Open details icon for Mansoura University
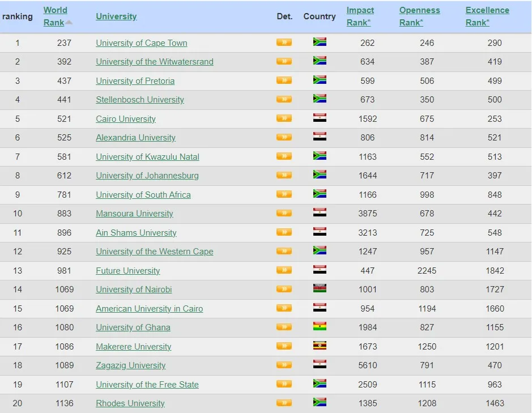This screenshot has height=413, width=532. tap(284, 213)
